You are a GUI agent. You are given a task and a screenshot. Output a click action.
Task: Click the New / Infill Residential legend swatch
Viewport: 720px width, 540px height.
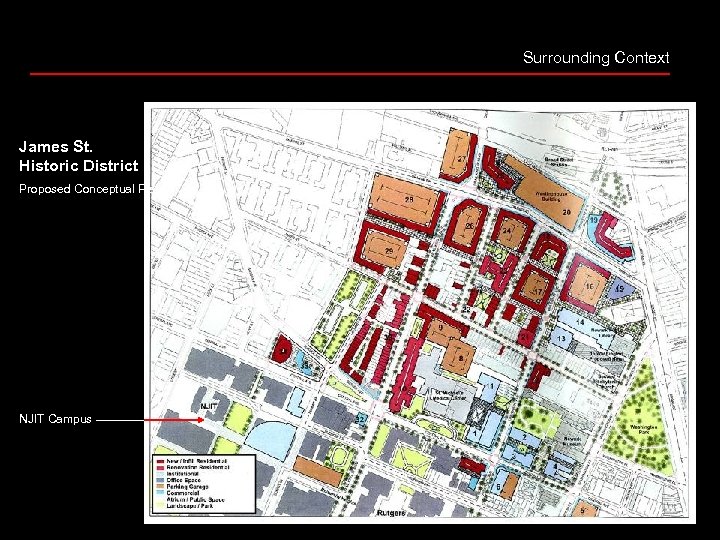(160, 461)
